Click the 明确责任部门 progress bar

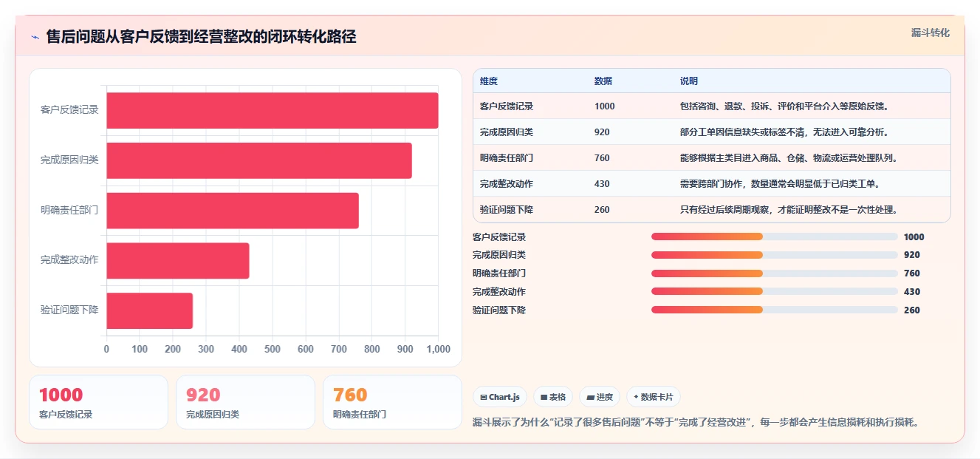pos(775,273)
